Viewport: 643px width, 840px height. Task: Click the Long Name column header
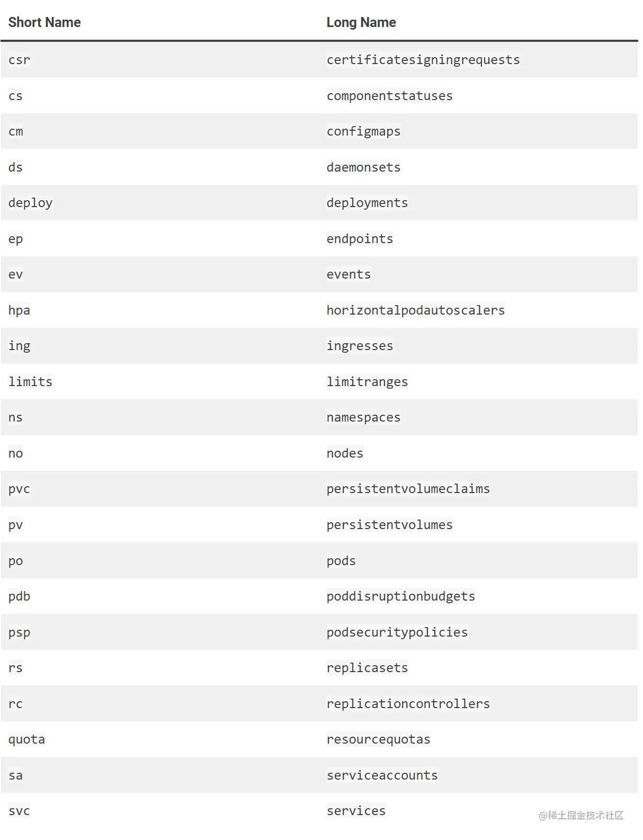[361, 22]
